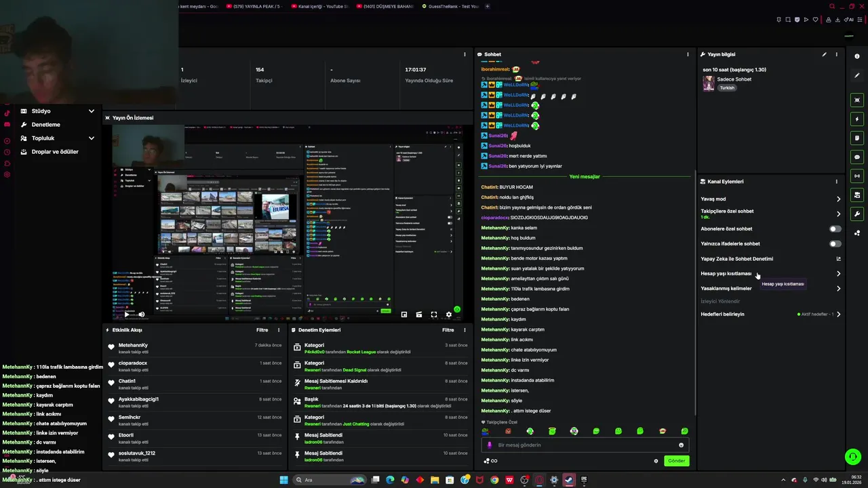Viewport: 868px width, 488px height.
Task: Toggle the wrench stream info widget icon
Action: 857,214
